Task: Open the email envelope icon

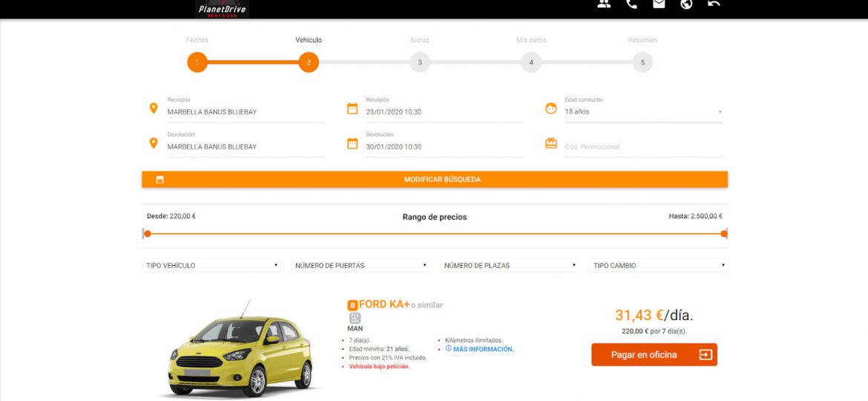Action: [659, 3]
